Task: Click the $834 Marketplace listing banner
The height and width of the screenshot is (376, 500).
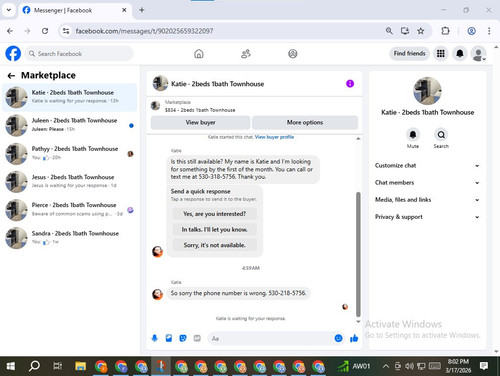Action: click(x=254, y=106)
